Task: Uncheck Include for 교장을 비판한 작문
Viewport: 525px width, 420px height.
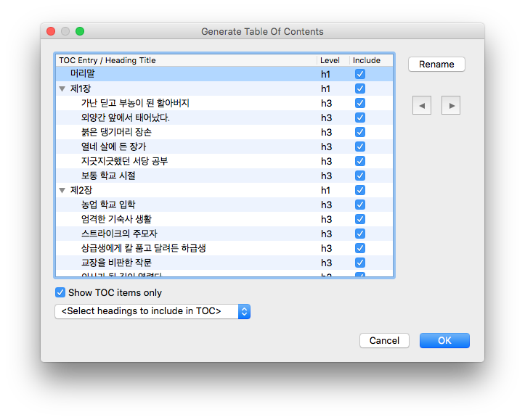Action: point(360,263)
